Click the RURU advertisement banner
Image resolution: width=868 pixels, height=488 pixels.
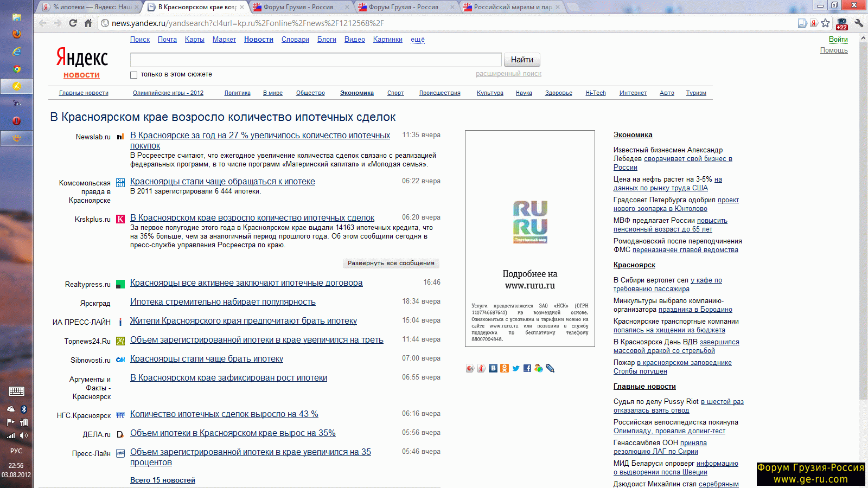click(x=530, y=239)
